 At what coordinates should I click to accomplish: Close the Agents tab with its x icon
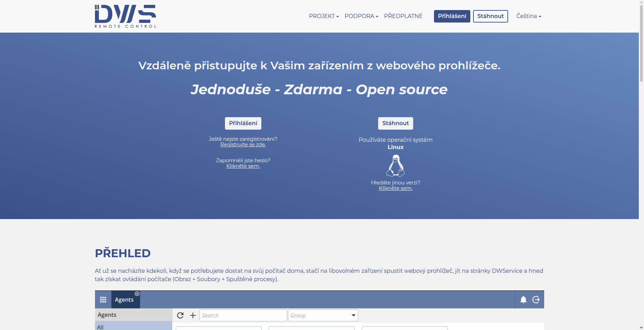pos(137,294)
